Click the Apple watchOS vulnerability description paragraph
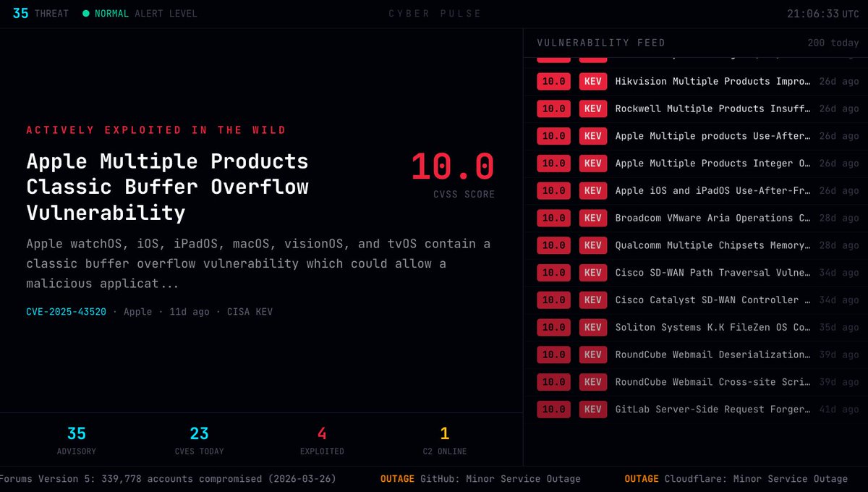 [x=258, y=263]
